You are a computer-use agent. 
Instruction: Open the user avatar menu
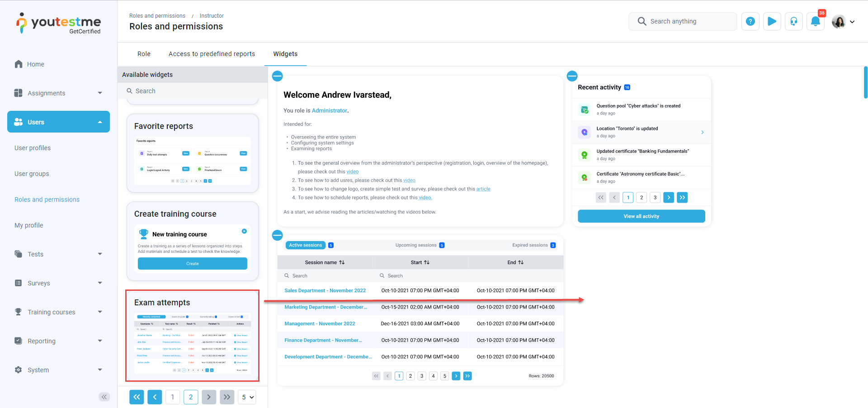point(843,21)
